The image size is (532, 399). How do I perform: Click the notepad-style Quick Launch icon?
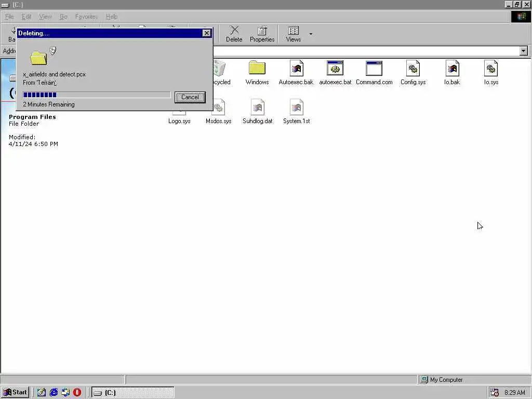click(x=42, y=392)
